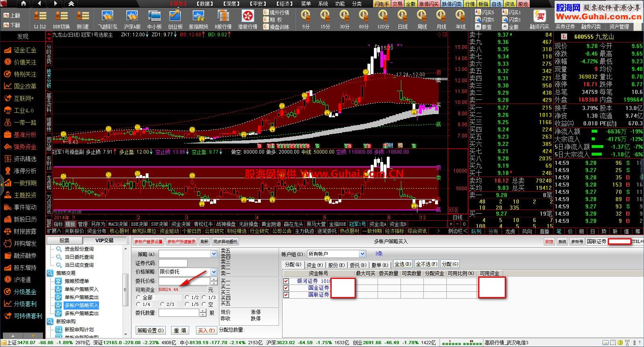644x347 pixels.
Task: Open the 价格策略 dropdown showing 限价委托
Action: [x=214, y=272]
